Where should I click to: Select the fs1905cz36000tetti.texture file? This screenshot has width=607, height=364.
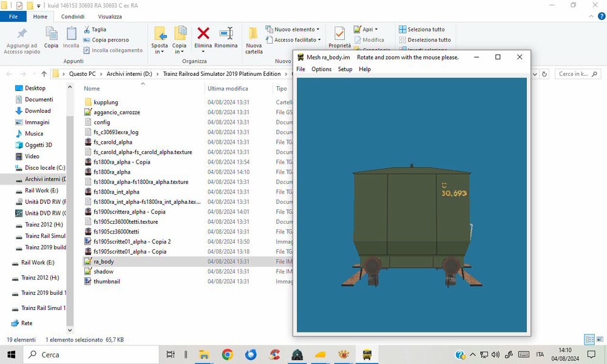(126, 222)
